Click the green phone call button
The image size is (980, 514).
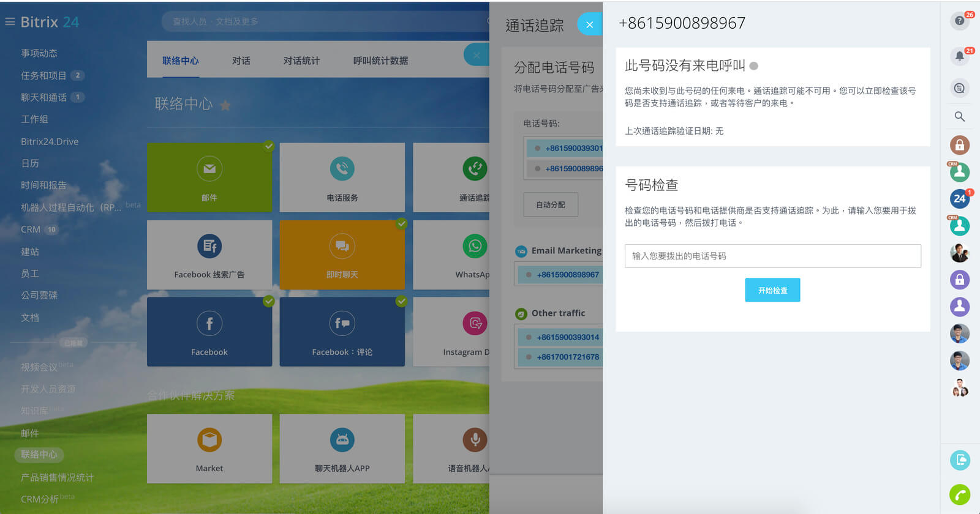click(x=959, y=494)
